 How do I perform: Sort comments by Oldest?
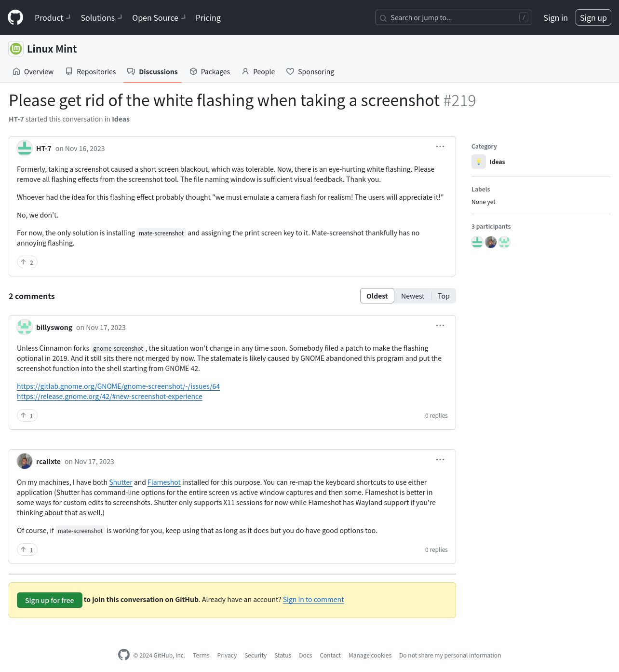377,296
